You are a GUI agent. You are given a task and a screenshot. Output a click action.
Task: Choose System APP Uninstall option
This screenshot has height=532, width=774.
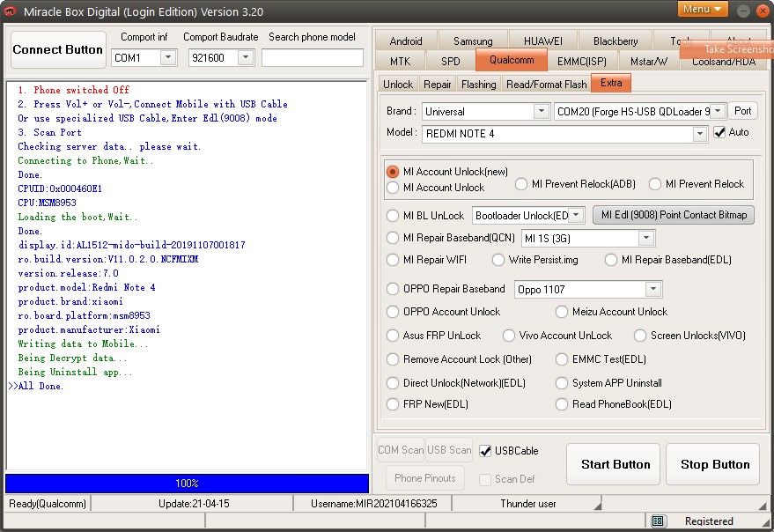click(561, 383)
